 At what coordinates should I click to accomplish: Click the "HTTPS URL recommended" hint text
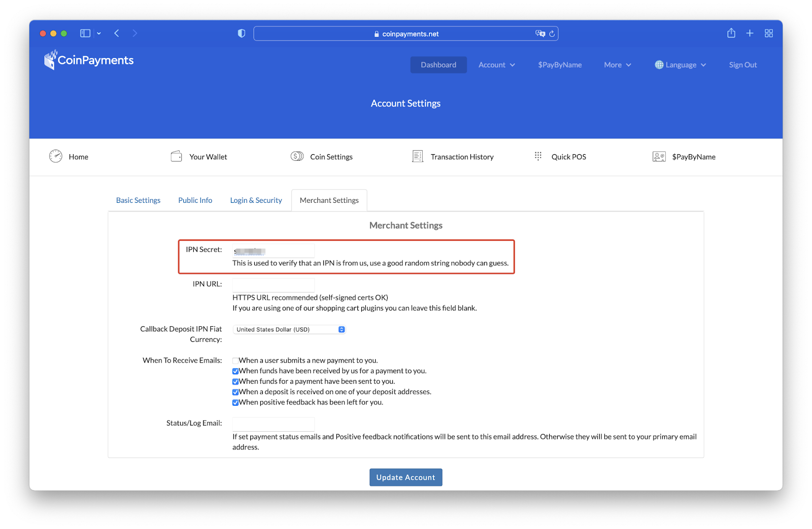[311, 298]
